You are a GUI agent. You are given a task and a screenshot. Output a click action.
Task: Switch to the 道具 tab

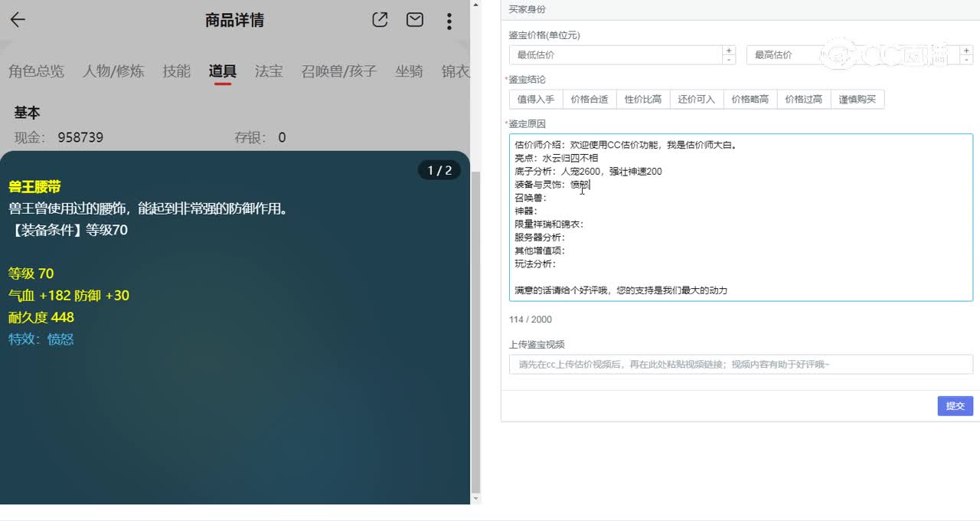[223, 71]
